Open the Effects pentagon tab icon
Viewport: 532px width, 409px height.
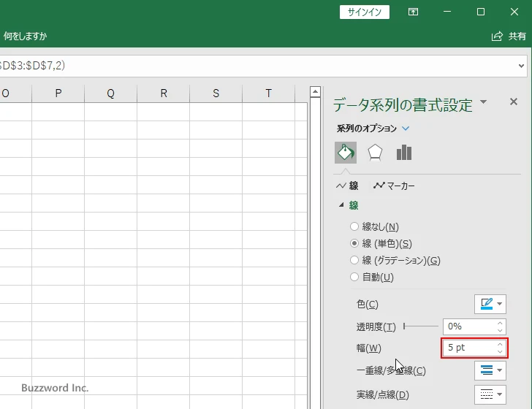coord(375,153)
